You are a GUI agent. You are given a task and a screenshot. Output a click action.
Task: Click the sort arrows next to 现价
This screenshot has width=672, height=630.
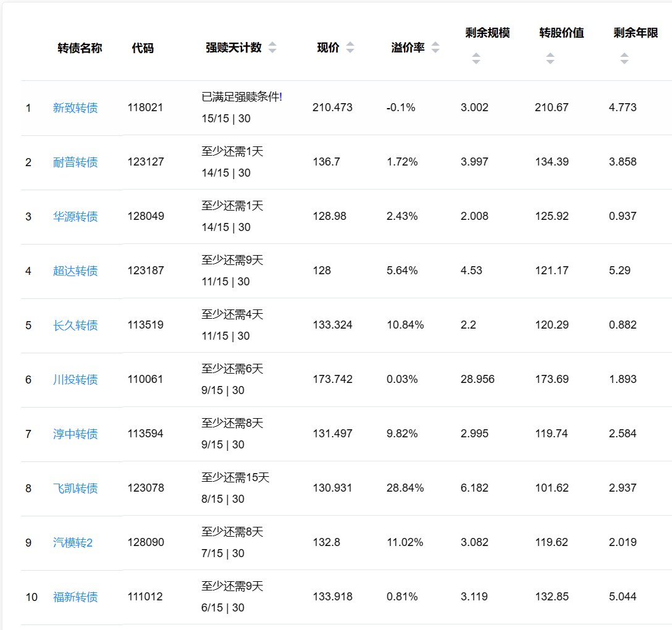[350, 48]
